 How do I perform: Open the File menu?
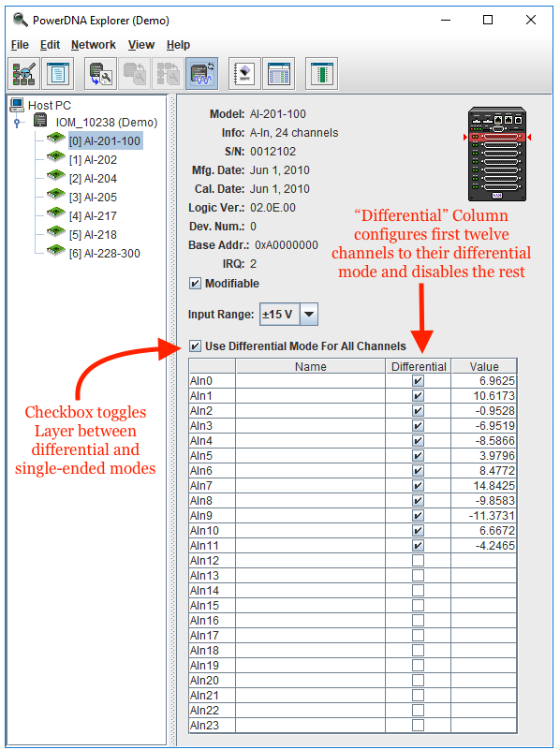[x=20, y=45]
